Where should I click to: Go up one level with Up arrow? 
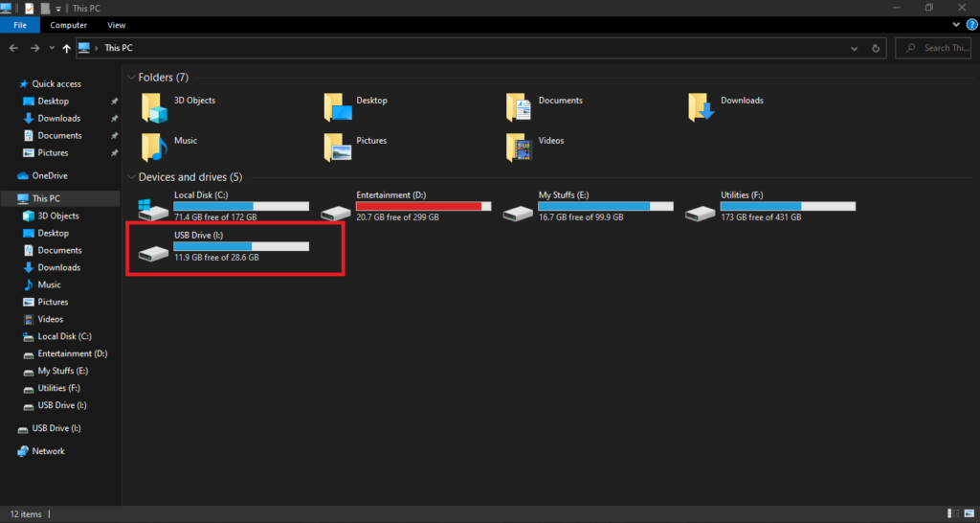tap(66, 48)
